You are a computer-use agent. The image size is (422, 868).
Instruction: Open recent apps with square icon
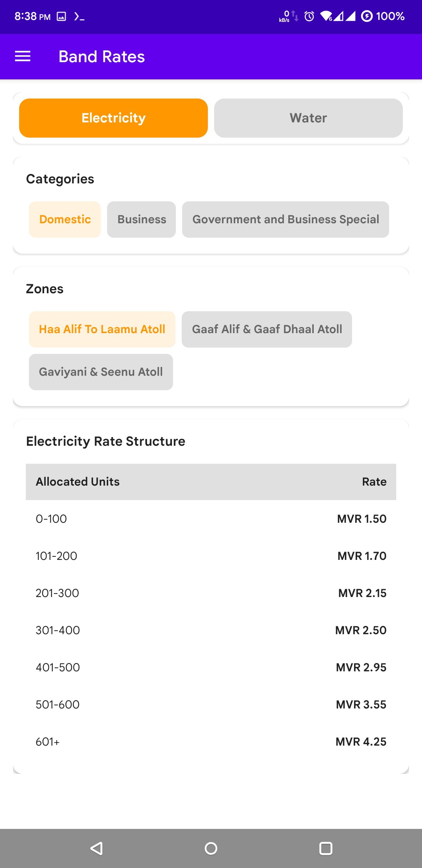coord(325,848)
